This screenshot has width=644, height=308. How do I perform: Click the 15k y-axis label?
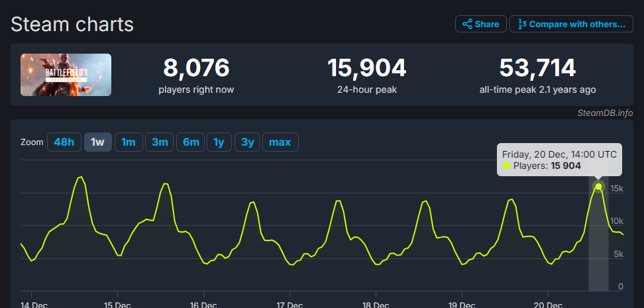tap(617, 189)
